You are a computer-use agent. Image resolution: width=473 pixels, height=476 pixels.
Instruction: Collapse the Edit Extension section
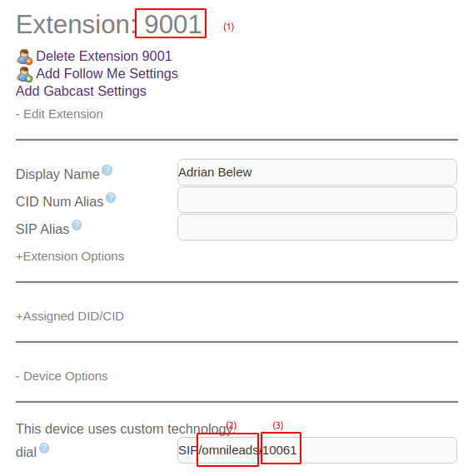[59, 114]
